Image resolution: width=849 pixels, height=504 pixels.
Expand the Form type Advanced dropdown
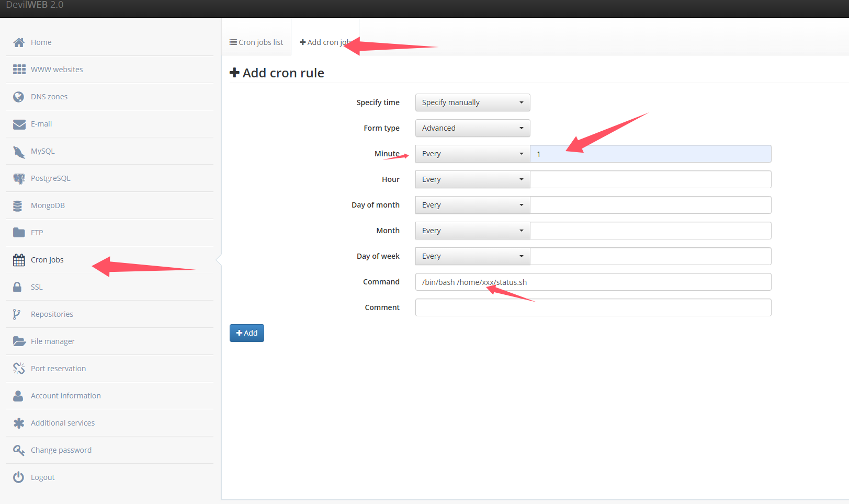coord(472,128)
